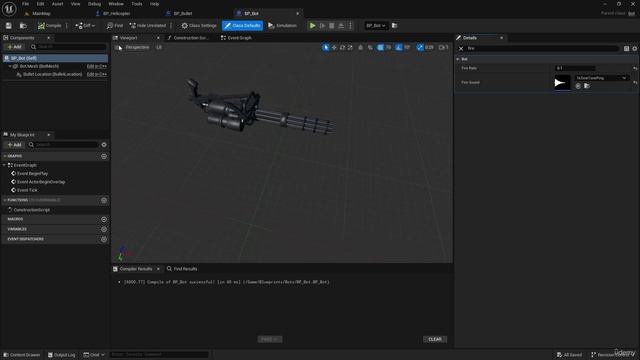Open camera speed setting
The height and width of the screenshot is (360, 640).
tap(443, 47)
